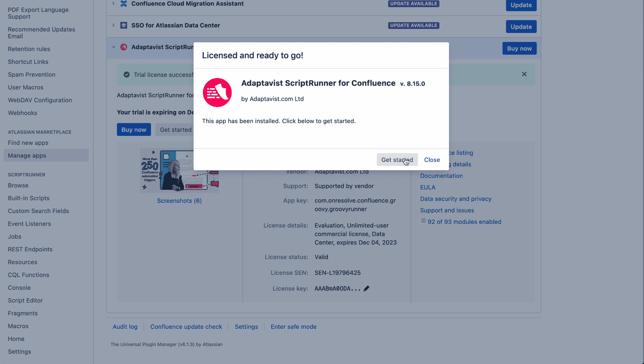Viewport: 644px width, 364px height.
Task: Click the Confluence Cloud Migration Assistant puzzle icon
Action: pos(123,4)
